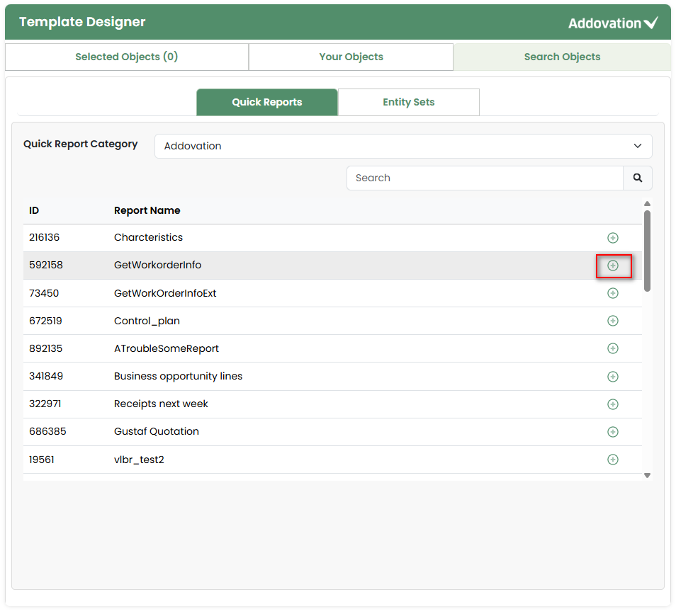Click the Addovation logo in header
The width and height of the screenshot is (676, 616).
(x=613, y=23)
